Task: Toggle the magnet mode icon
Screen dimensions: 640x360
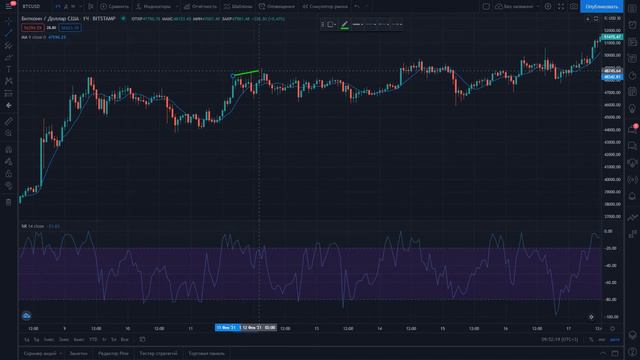Action: click(x=9, y=149)
